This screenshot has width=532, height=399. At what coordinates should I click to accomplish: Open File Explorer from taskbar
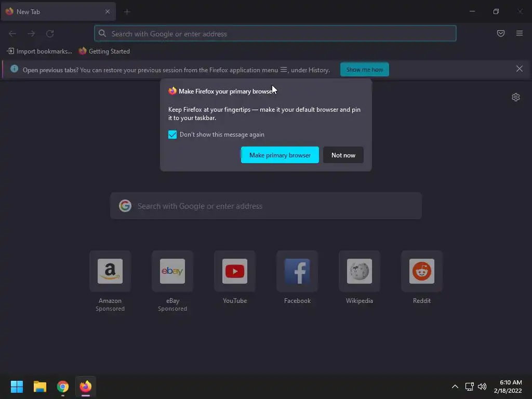click(39, 387)
